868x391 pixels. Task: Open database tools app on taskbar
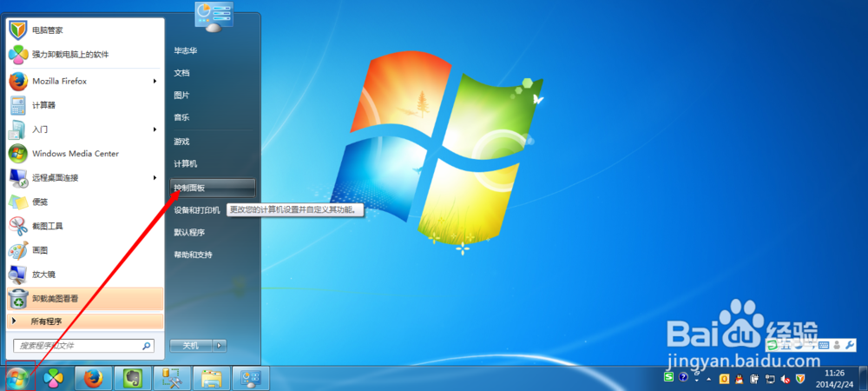tap(172, 379)
